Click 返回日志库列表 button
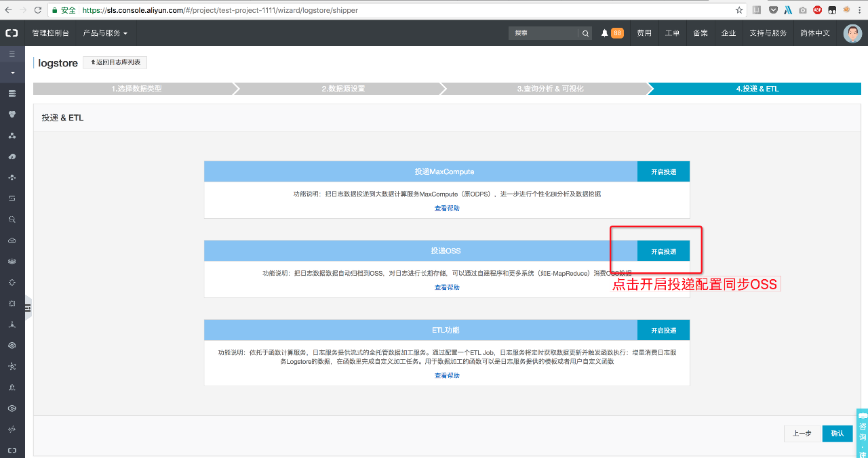Screen dimensions: 868x458 (x=115, y=62)
